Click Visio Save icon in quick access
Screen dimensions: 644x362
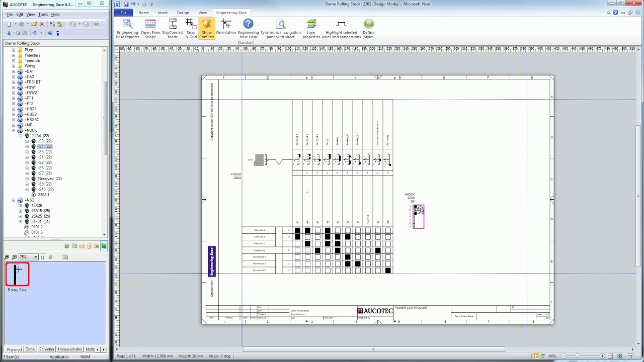click(x=126, y=4)
